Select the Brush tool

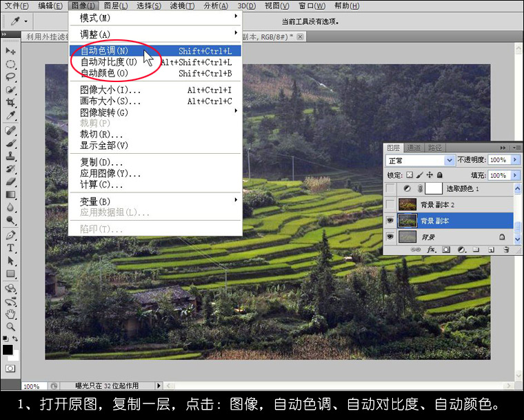click(10, 143)
